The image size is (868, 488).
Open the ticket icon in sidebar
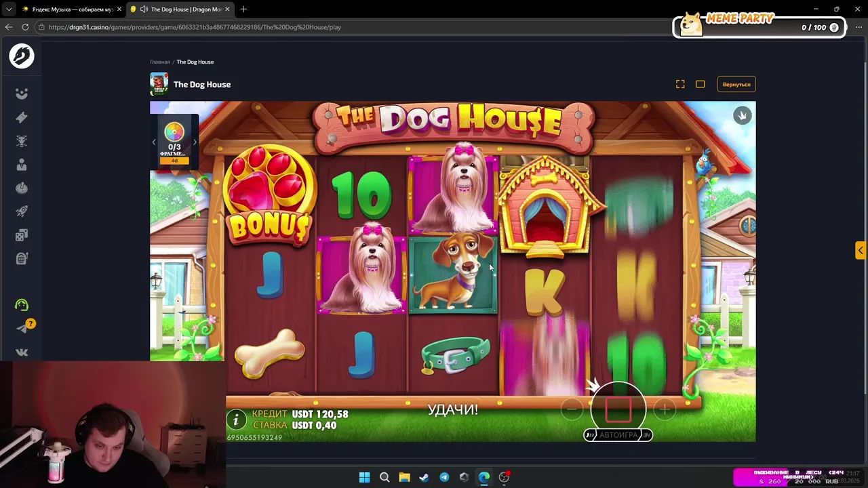pos(22,117)
